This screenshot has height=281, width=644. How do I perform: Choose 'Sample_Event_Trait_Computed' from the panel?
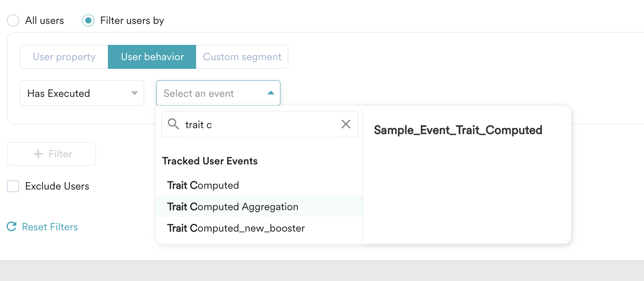pyautogui.click(x=457, y=130)
